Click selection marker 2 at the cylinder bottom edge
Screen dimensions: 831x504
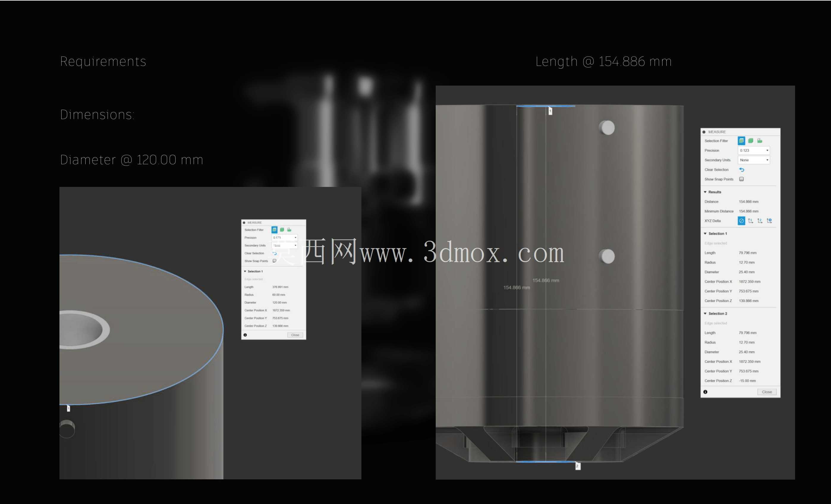(578, 466)
